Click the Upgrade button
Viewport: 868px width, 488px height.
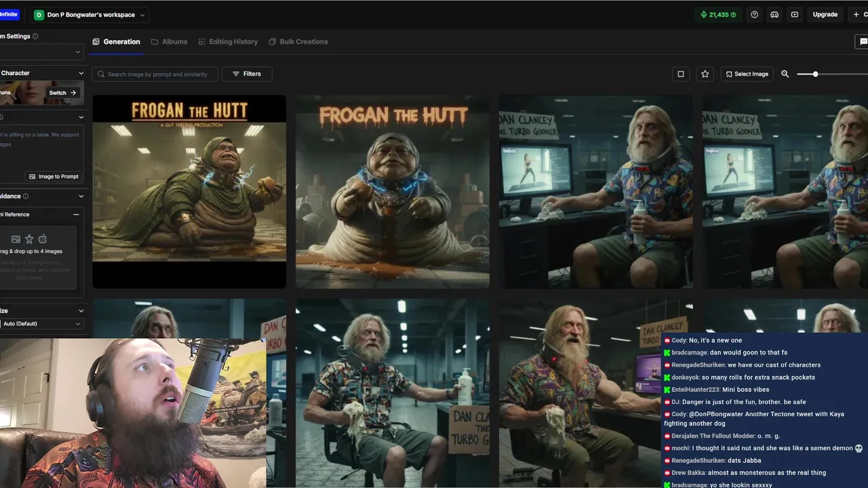click(x=825, y=14)
